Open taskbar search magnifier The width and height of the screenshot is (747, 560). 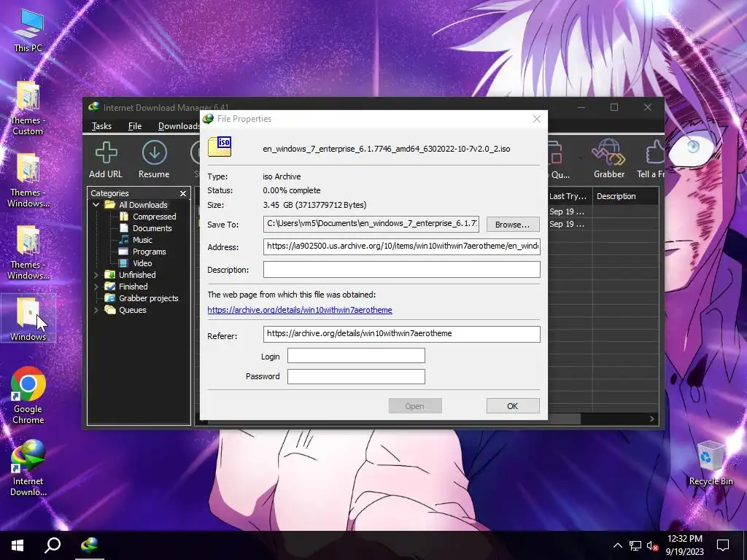53,545
